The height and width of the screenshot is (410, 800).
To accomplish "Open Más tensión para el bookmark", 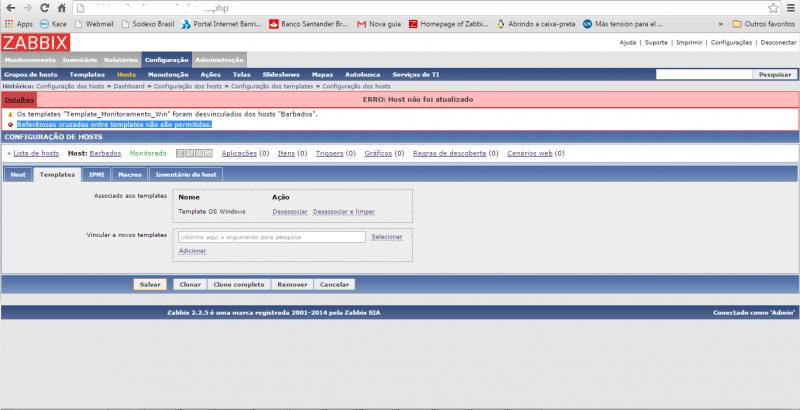I will click(623, 24).
